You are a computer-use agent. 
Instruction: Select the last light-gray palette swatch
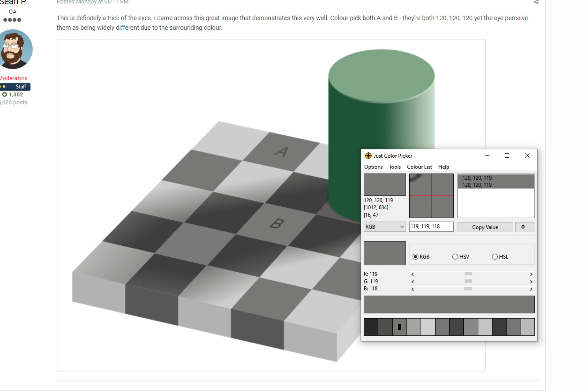[528, 327]
